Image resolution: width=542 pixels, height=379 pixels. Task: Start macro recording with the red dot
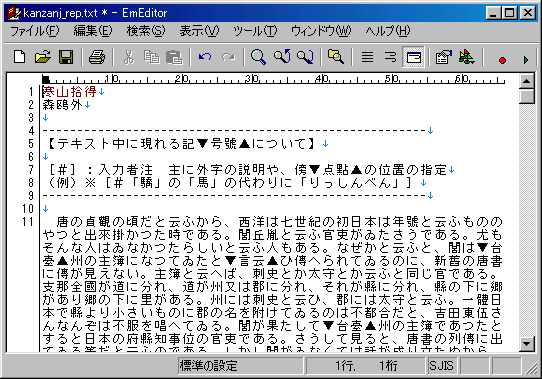[502, 60]
